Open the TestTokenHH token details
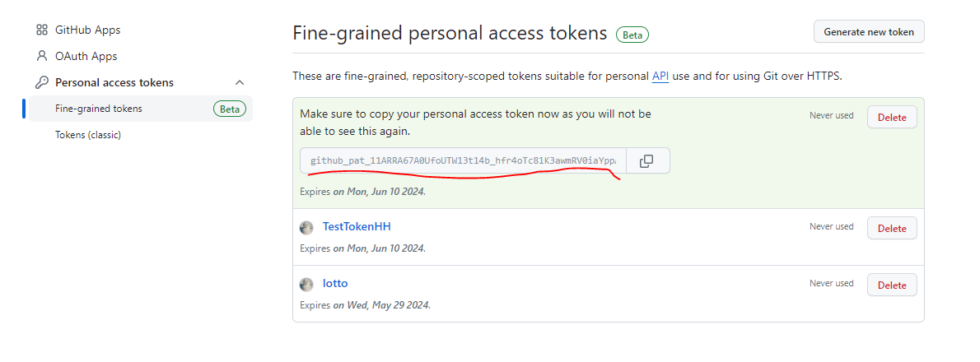The image size is (980, 362). coord(357,226)
